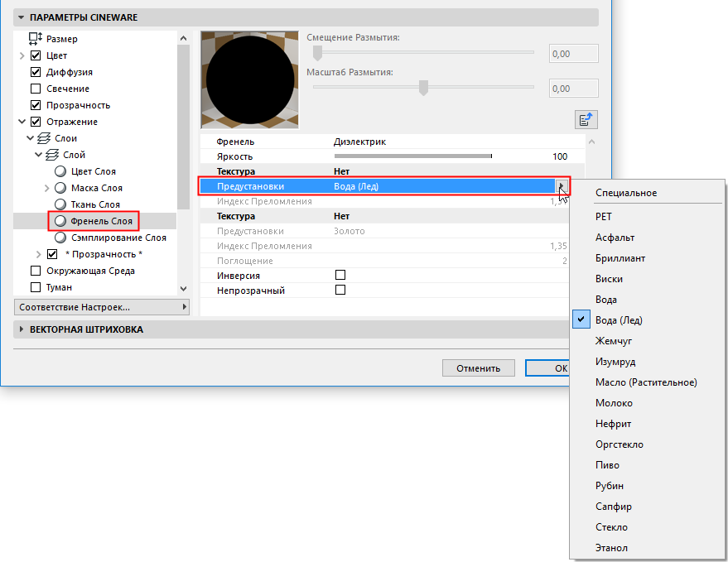Expand the ВЕКТОРНАЯ ШТРИХОВКА section
Viewport: 728px width, 562px height.
coord(21,329)
